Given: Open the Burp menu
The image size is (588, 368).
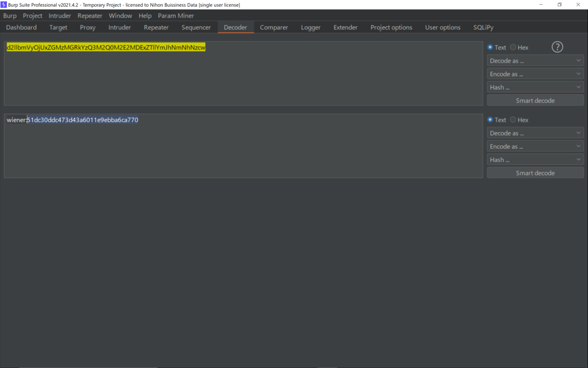Looking at the screenshot, I should (x=10, y=16).
